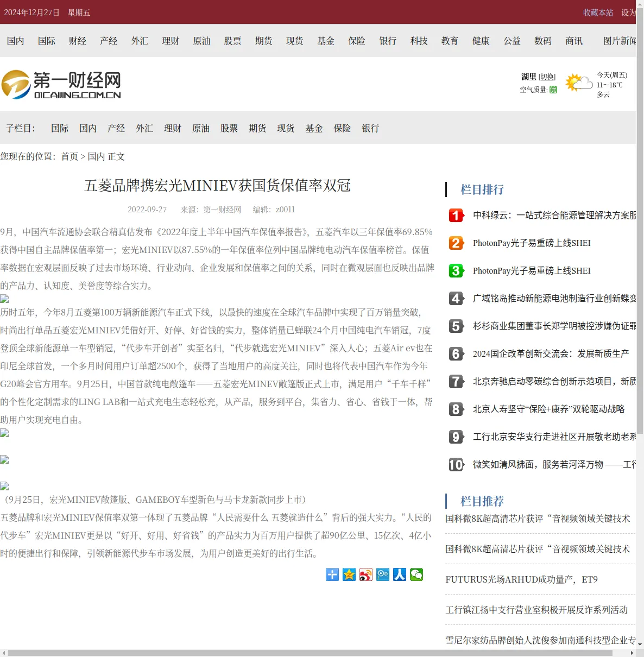
Task: Share article to QQ Zone star icon
Action: 349,574
